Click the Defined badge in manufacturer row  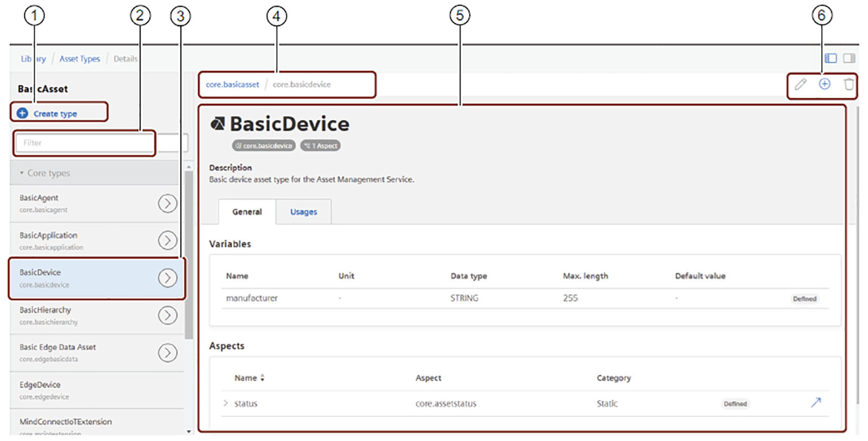(805, 299)
